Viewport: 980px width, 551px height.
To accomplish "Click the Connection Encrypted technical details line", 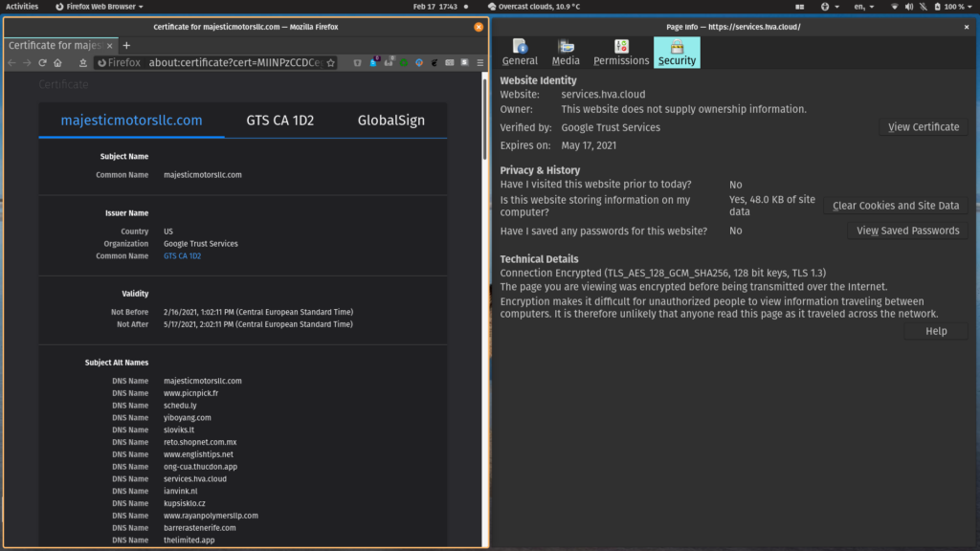I will 662,273.
